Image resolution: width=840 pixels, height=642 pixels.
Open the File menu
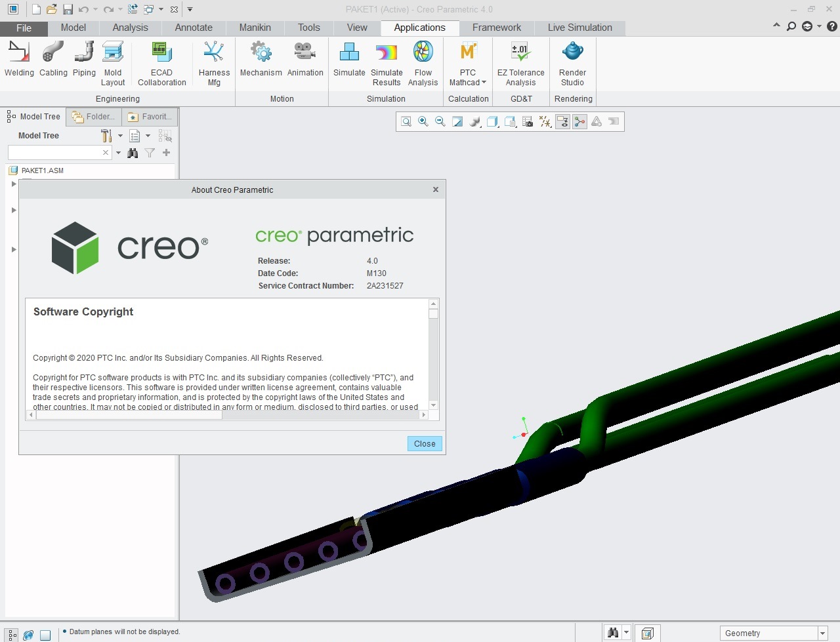click(24, 28)
